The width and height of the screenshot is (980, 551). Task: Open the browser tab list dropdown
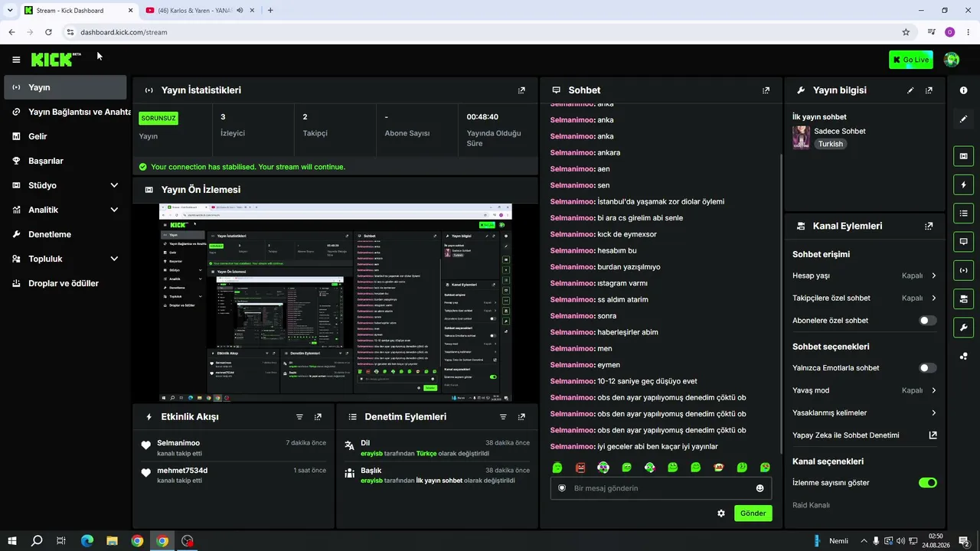(x=10, y=10)
